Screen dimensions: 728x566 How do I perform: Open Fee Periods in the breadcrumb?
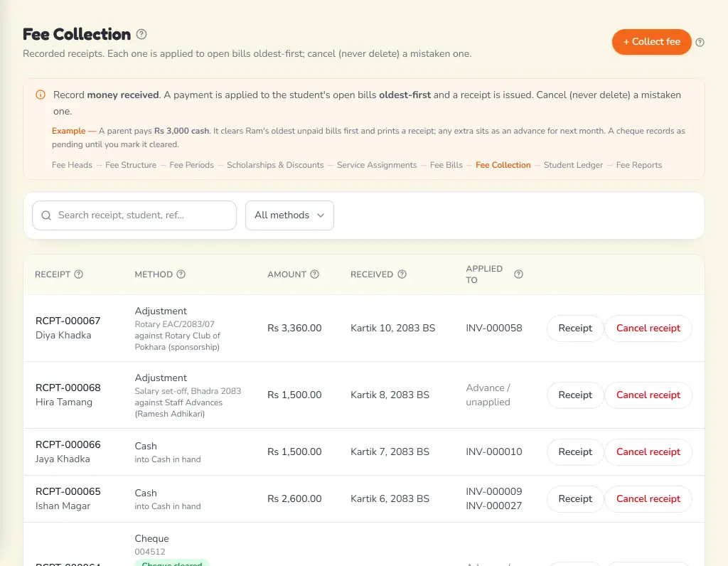[192, 165]
